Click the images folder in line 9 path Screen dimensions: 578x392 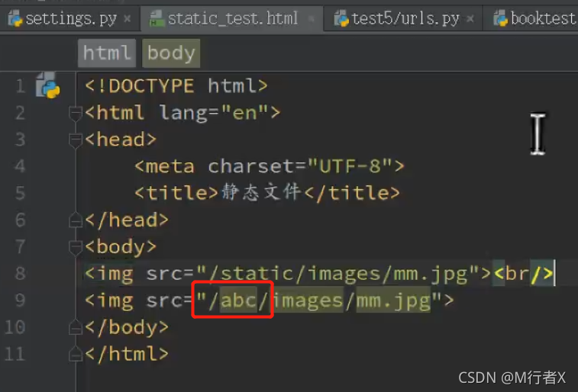pyautogui.click(x=308, y=300)
